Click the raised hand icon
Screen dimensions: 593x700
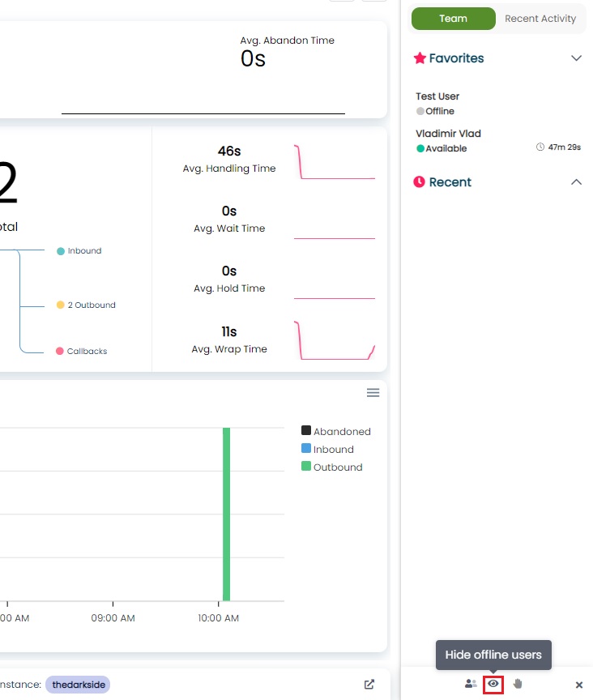(x=518, y=684)
